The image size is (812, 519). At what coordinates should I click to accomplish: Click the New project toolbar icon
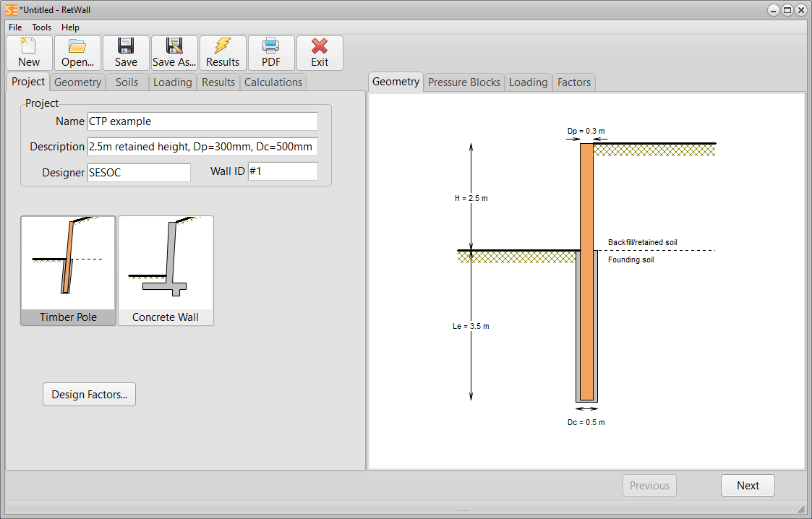tap(29, 53)
